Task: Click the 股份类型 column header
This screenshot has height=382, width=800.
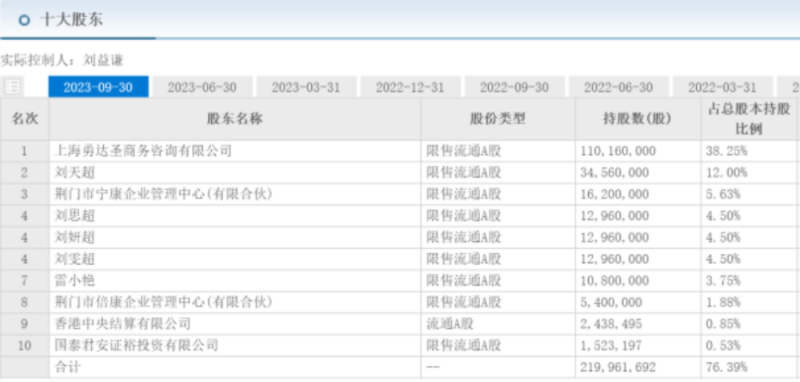Action: pyautogui.click(x=498, y=119)
